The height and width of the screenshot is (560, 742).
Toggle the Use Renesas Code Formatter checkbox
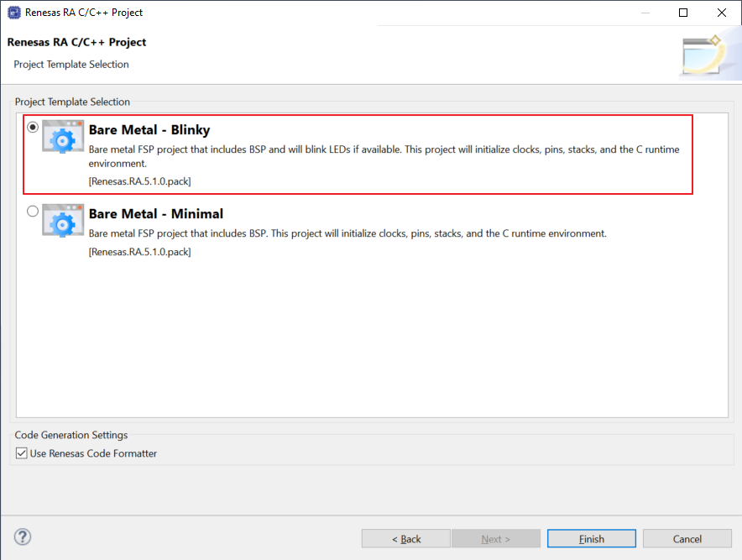tap(22, 453)
